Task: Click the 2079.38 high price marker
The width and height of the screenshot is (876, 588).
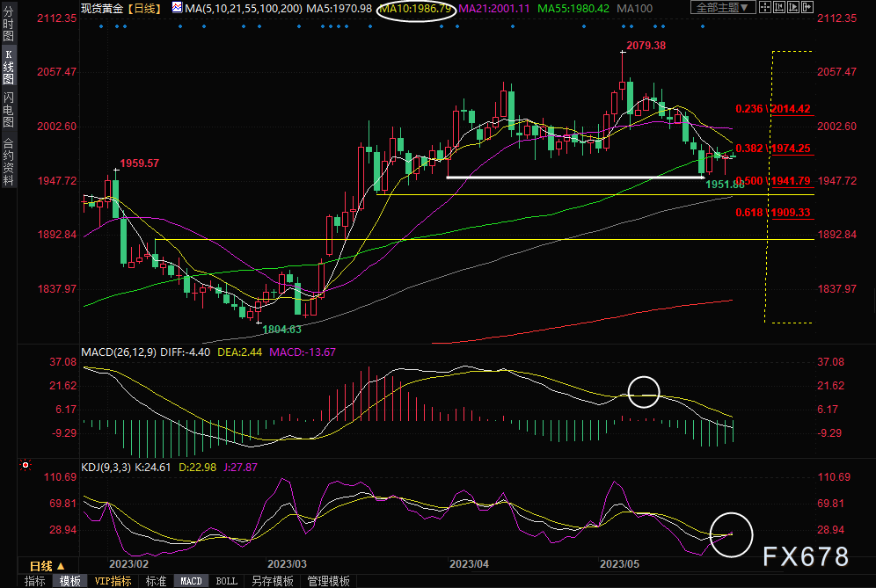Action: 646,45
